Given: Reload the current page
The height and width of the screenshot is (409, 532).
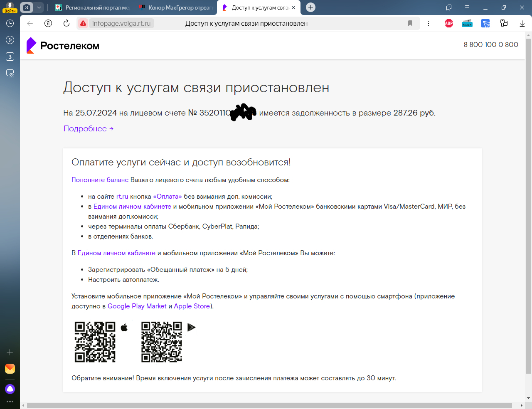Looking at the screenshot, I should (66, 23).
